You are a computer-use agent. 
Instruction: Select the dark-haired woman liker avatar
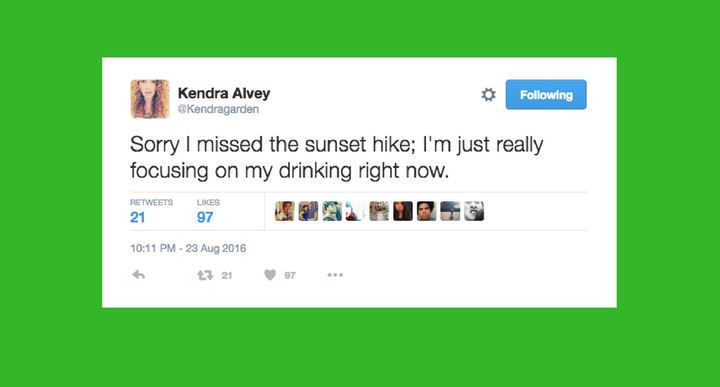[403, 211]
